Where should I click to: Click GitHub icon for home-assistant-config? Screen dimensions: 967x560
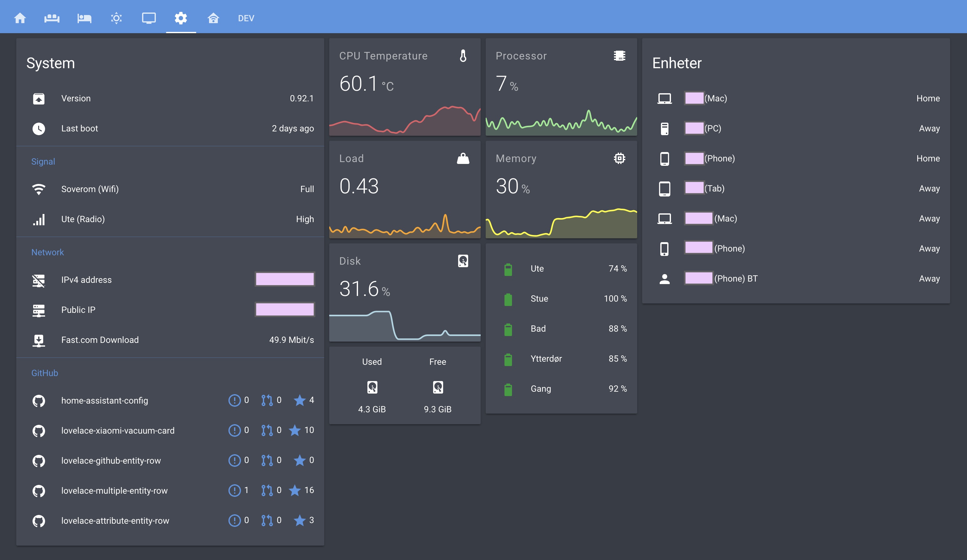click(x=39, y=401)
